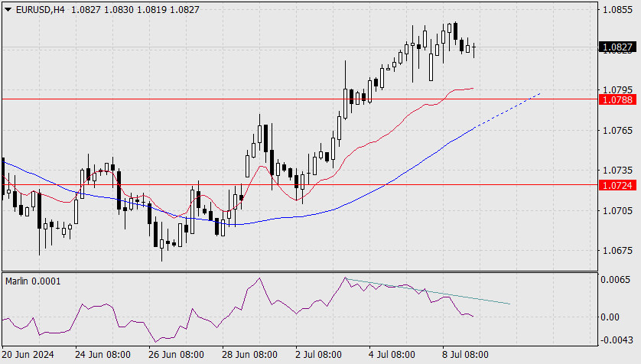Select the red 1.0788 level label
This screenshot has height=364, width=641.
click(617, 99)
